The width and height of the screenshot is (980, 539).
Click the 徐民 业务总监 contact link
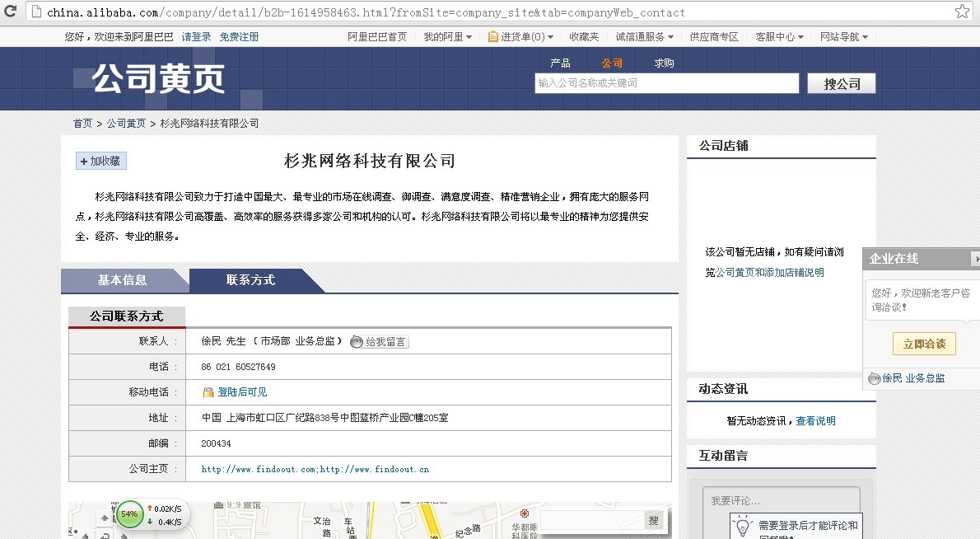coord(914,378)
